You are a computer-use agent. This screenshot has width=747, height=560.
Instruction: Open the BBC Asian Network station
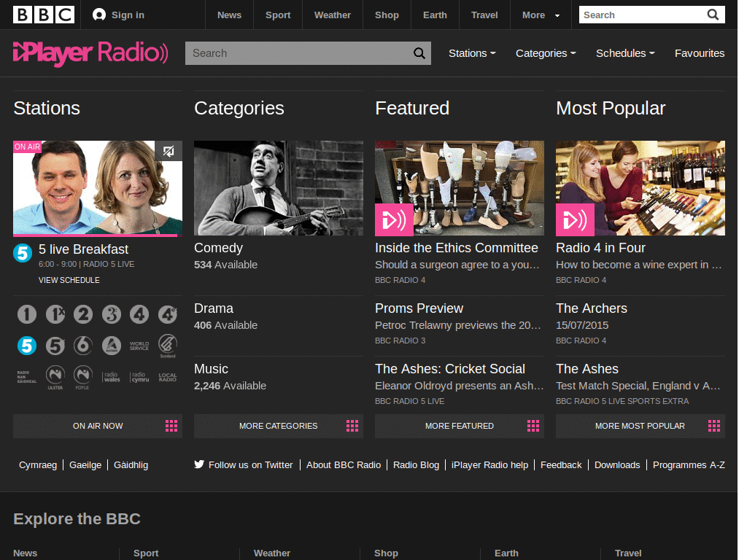pyautogui.click(x=111, y=346)
